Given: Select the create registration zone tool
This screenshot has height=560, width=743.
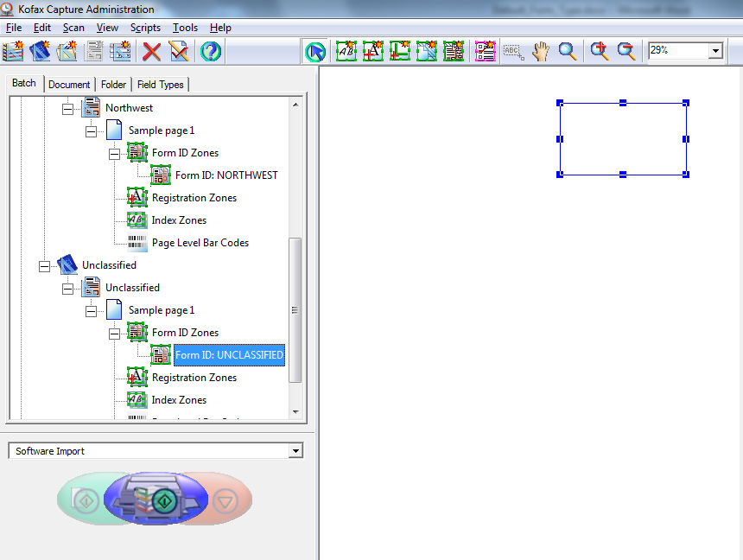Looking at the screenshot, I should [373, 51].
